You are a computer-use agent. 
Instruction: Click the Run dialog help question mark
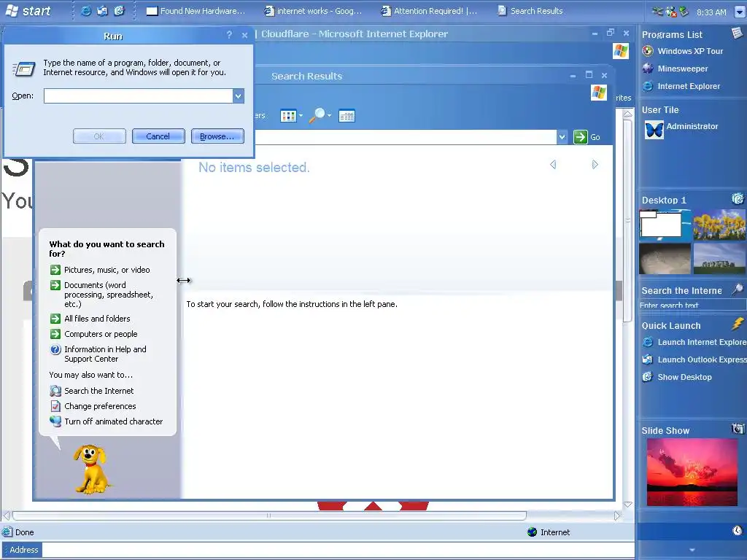(x=229, y=35)
